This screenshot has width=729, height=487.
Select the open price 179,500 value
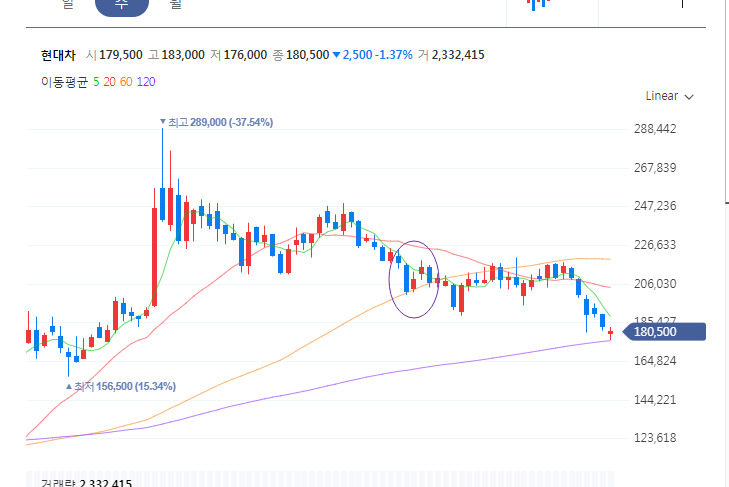pyautogui.click(x=121, y=55)
